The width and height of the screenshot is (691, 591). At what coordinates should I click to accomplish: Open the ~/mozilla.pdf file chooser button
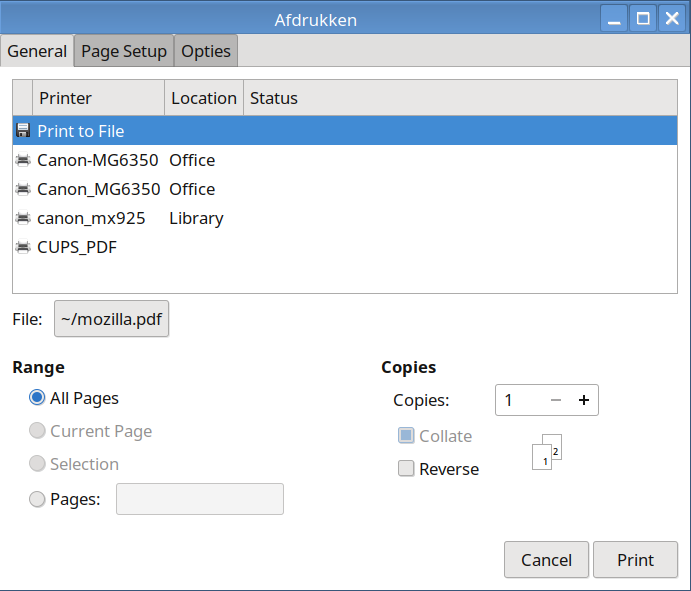[111, 319]
